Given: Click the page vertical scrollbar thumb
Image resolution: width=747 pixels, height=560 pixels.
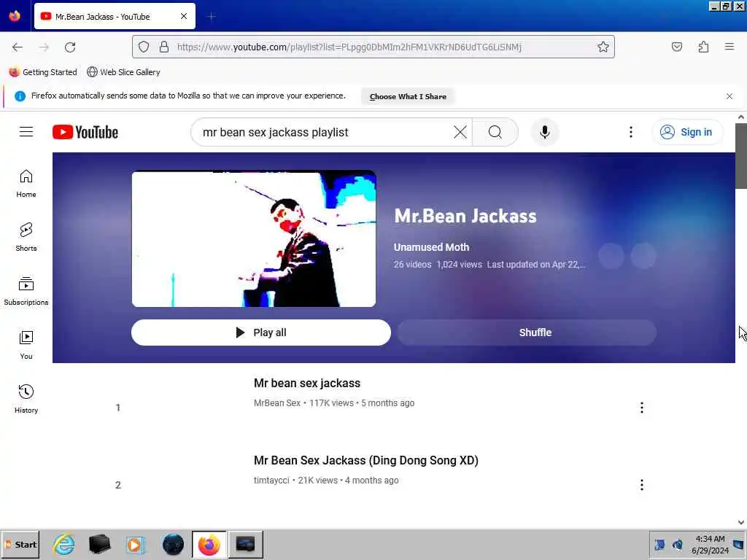Looking at the screenshot, I should (x=741, y=156).
